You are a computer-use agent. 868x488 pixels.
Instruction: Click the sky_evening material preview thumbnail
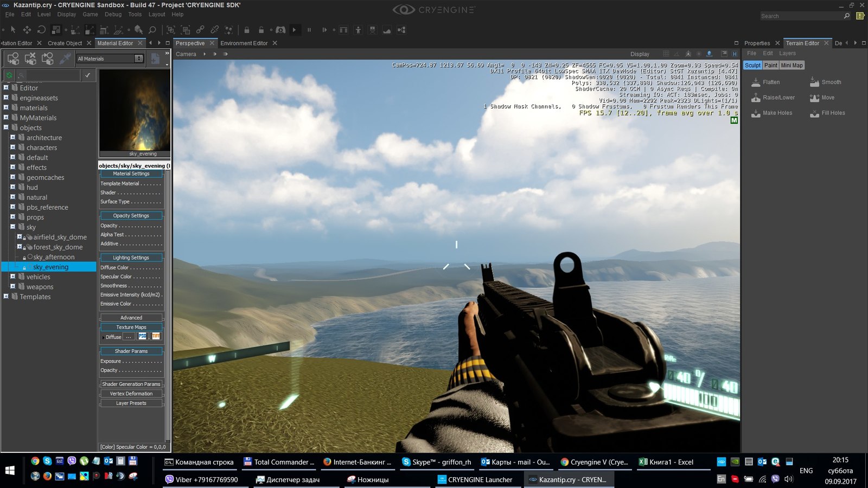[x=135, y=110]
